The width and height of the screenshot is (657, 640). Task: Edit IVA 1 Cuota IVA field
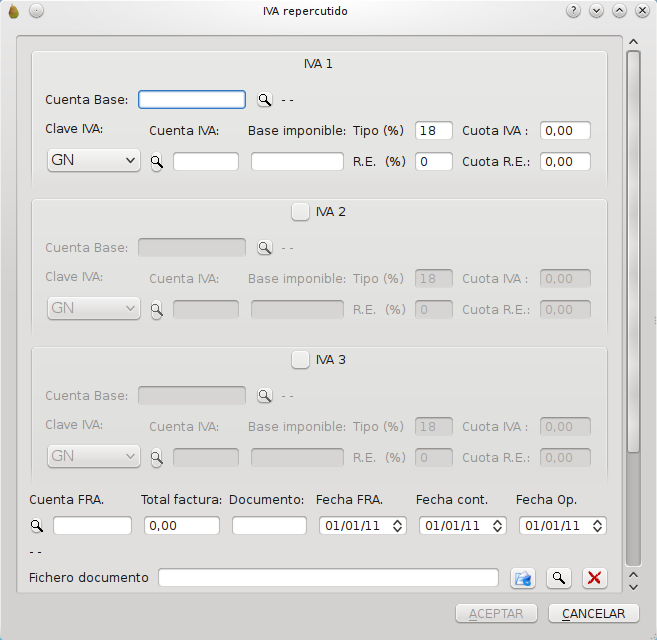pyautogui.click(x=565, y=131)
